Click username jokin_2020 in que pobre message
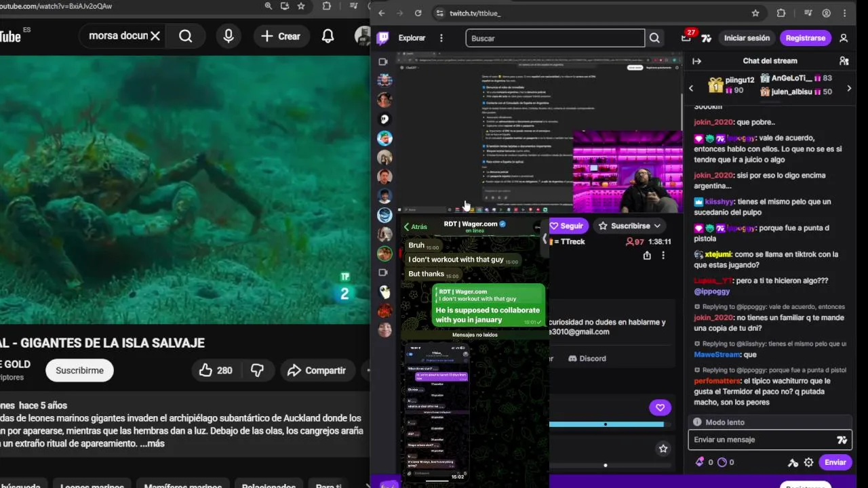This screenshot has height=488, width=868. [713, 122]
